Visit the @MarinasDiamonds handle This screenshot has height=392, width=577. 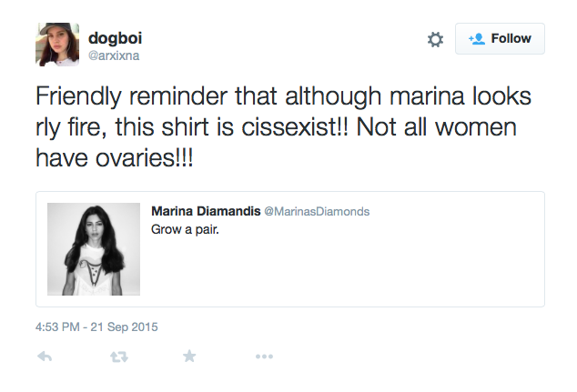[317, 211]
